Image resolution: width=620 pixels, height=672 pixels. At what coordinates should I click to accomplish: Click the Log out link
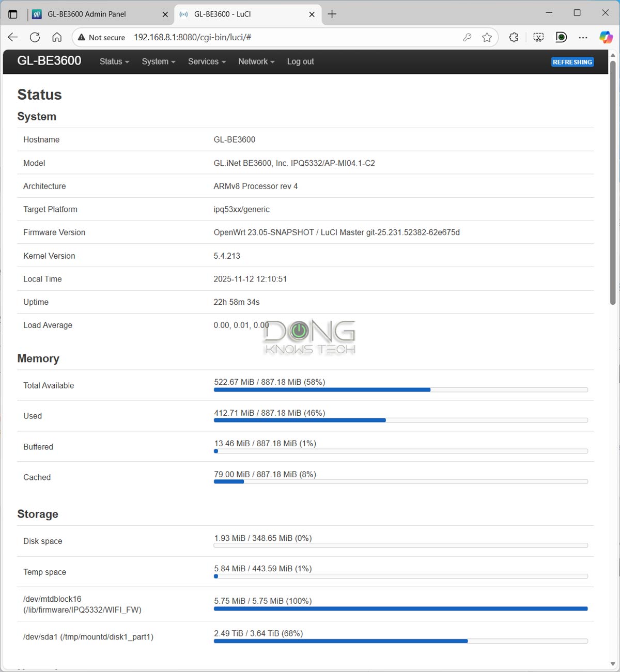click(x=300, y=61)
